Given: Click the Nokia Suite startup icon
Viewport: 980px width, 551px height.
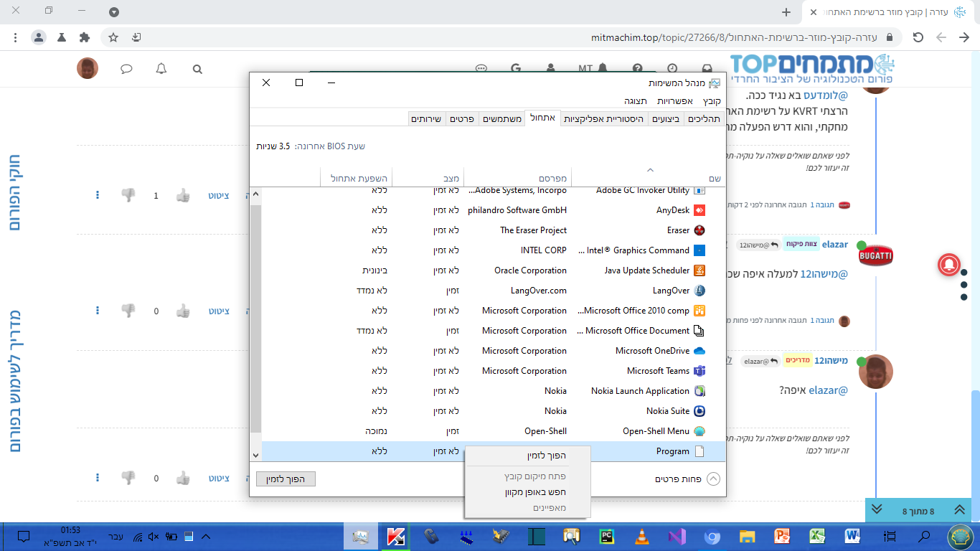Looking at the screenshot, I should coord(699,411).
